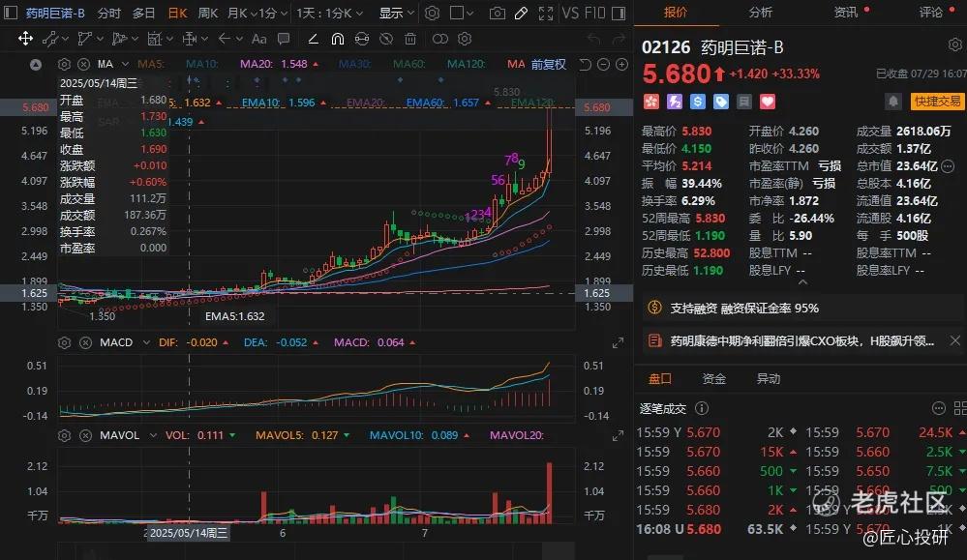Select the crosshair move cursor tool
The width and height of the screenshot is (967, 560).
[25, 39]
